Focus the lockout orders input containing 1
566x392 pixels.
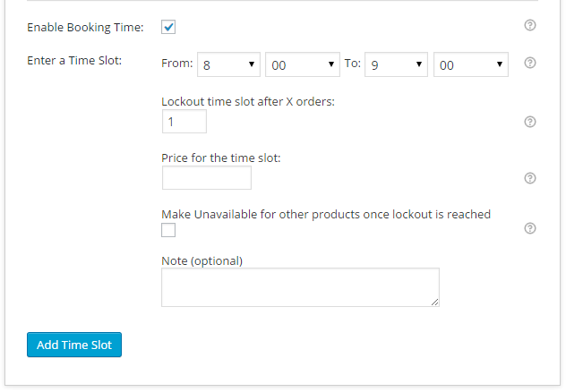184,122
